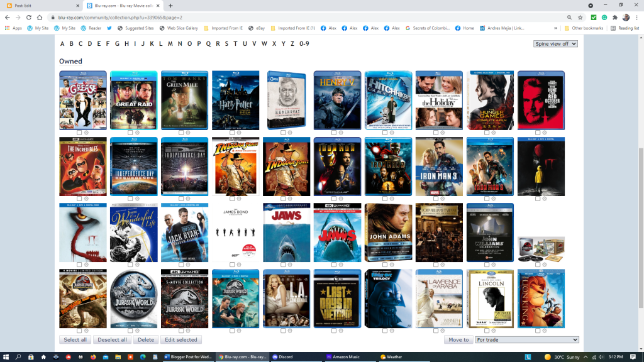Open the Spine view off dropdown
The image size is (644, 362).
coord(555,44)
